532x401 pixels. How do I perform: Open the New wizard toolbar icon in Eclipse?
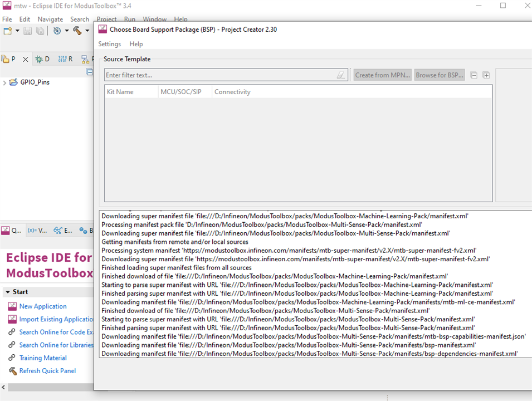[7, 31]
